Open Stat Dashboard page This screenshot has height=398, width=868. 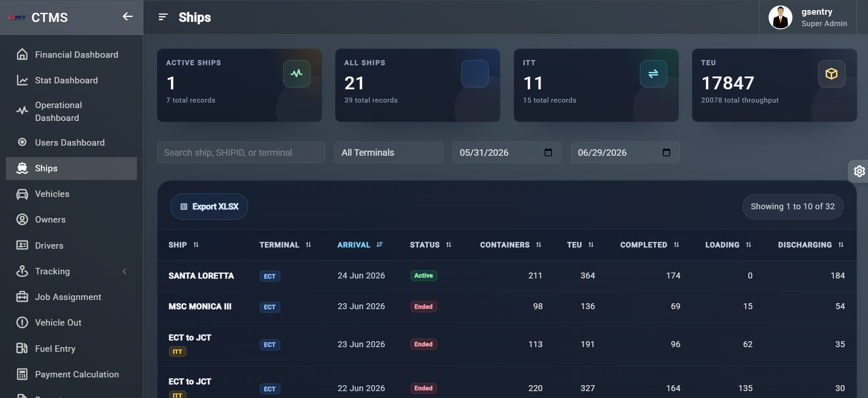[71, 80]
